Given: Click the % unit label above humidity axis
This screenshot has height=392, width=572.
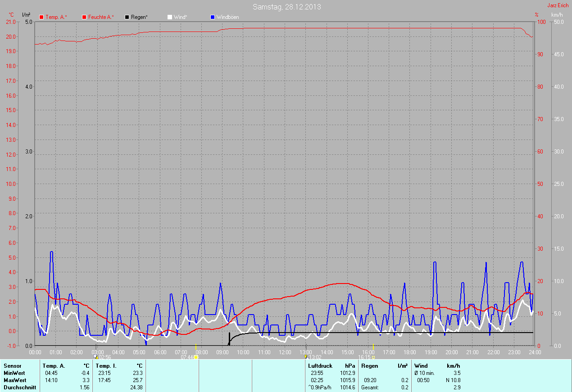Looking at the screenshot, I should click(x=536, y=15).
